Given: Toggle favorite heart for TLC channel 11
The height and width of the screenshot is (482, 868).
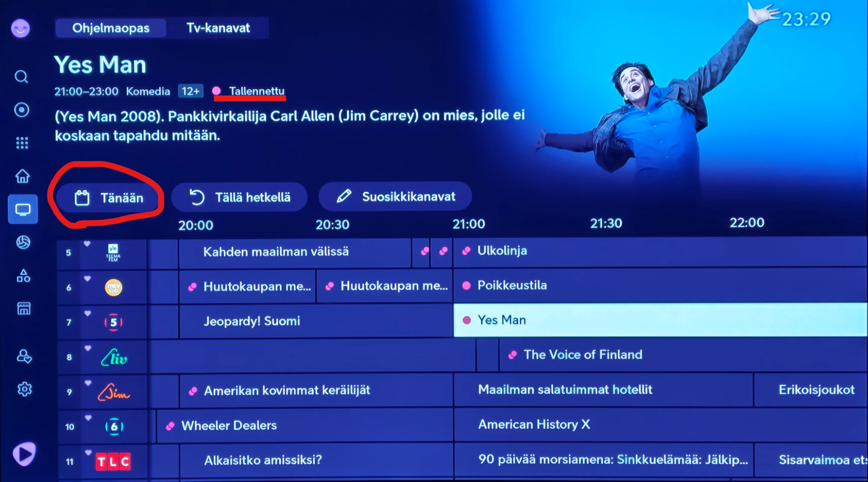Looking at the screenshot, I should tap(88, 453).
